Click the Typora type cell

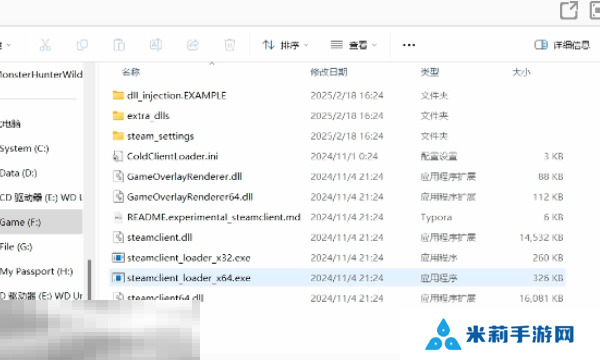coord(436,217)
